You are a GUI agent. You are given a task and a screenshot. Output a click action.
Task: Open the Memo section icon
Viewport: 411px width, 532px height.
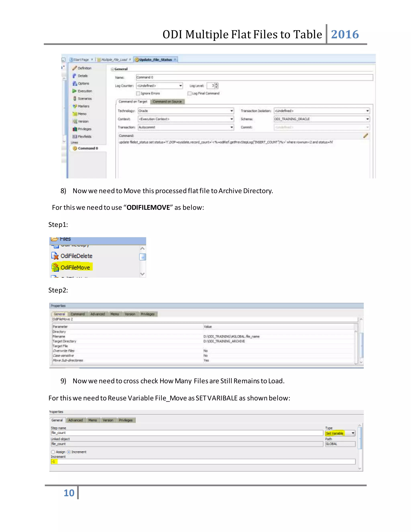pyautogui.click(x=75, y=114)
